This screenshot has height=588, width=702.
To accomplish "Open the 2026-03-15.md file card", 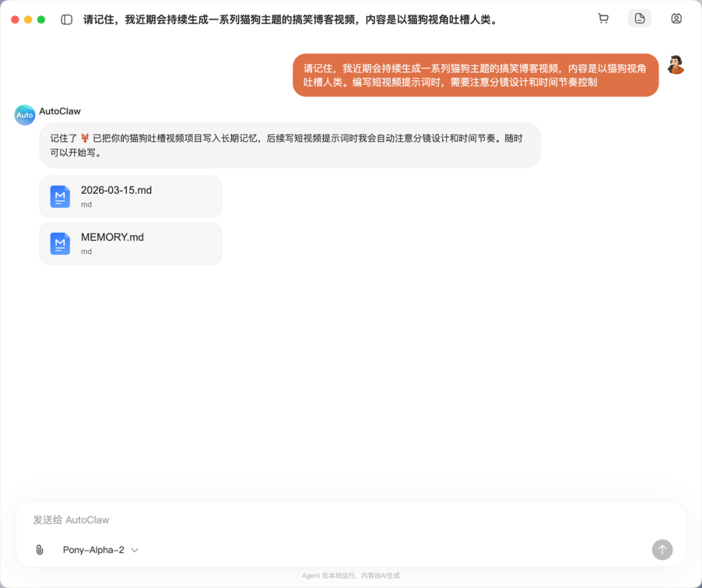I will pyautogui.click(x=130, y=196).
